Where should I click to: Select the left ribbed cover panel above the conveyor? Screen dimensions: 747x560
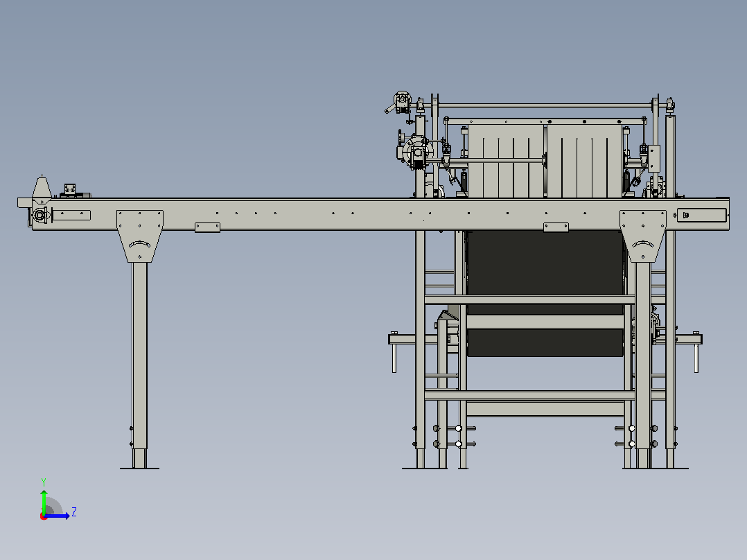click(505, 161)
